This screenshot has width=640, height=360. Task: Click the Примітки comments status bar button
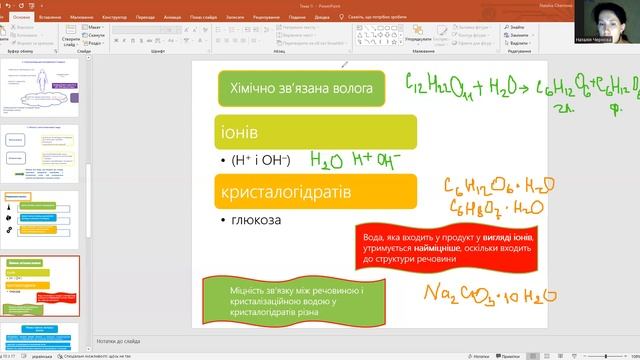(508, 356)
